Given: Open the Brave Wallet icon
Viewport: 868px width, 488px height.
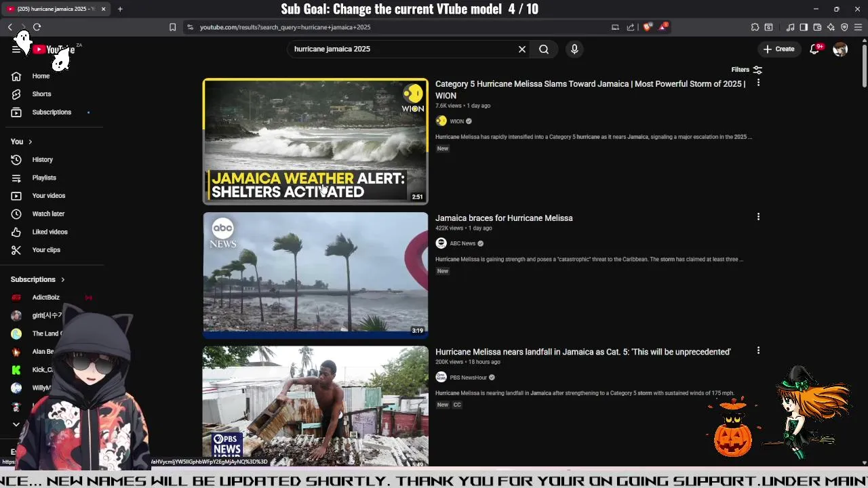Looking at the screenshot, I should [817, 27].
